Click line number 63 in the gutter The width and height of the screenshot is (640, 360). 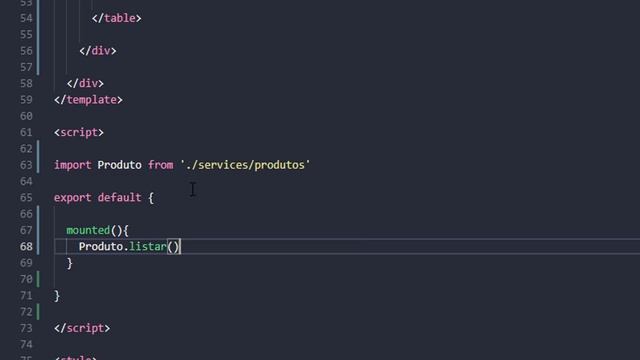tap(26, 165)
